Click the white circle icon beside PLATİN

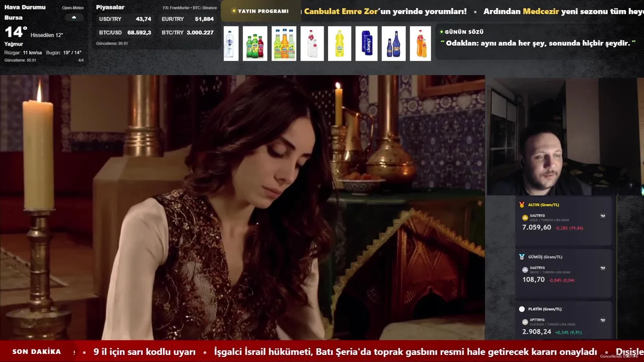(x=522, y=309)
